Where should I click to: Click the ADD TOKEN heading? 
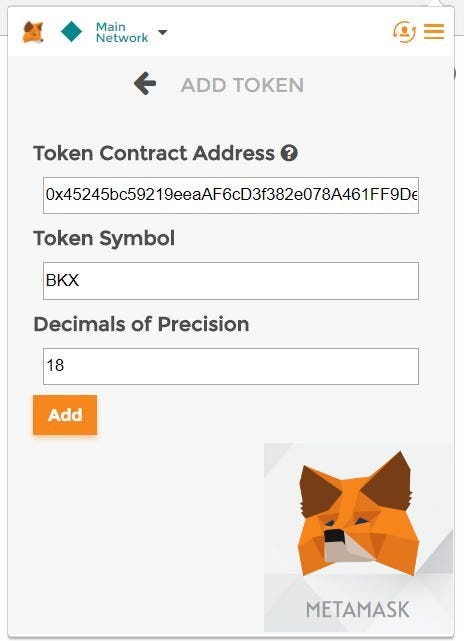(242, 85)
